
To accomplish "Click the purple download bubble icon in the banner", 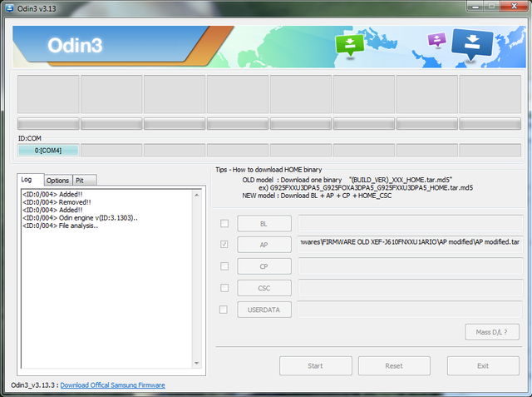I will coord(437,40).
